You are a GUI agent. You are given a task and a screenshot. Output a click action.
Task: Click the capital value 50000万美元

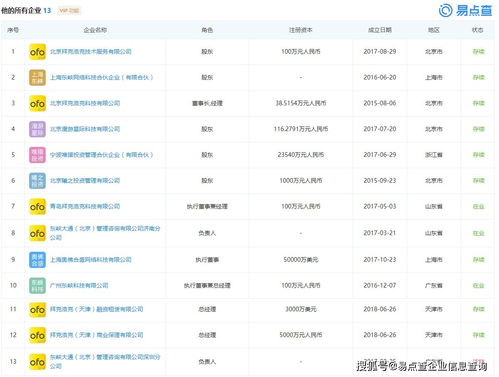tap(301, 260)
